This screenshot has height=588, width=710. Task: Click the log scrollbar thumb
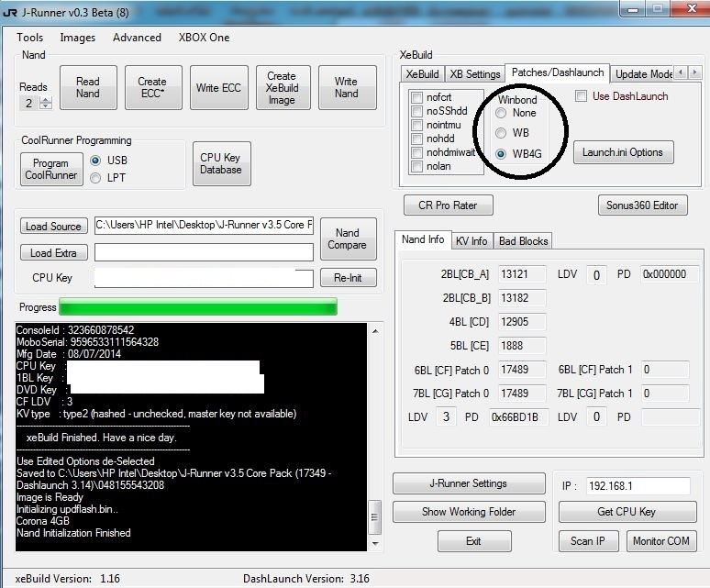(375, 517)
